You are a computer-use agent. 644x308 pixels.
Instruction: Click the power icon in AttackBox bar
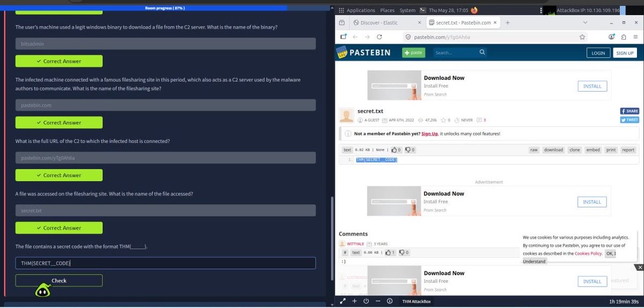click(x=366, y=301)
